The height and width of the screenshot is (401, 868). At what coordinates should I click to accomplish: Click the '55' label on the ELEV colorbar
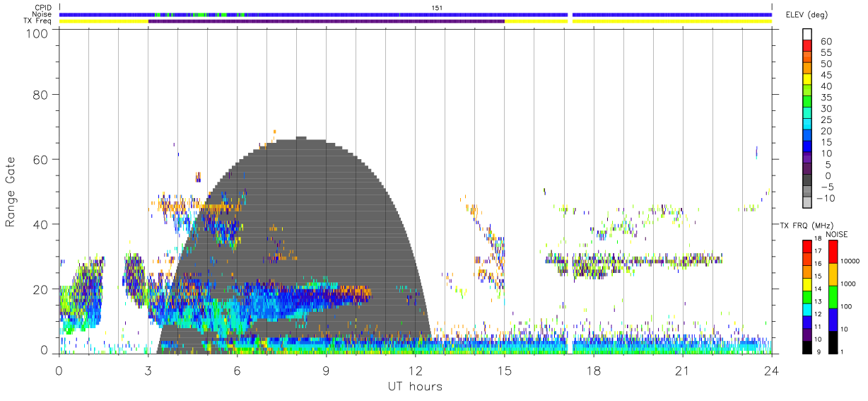pos(826,53)
